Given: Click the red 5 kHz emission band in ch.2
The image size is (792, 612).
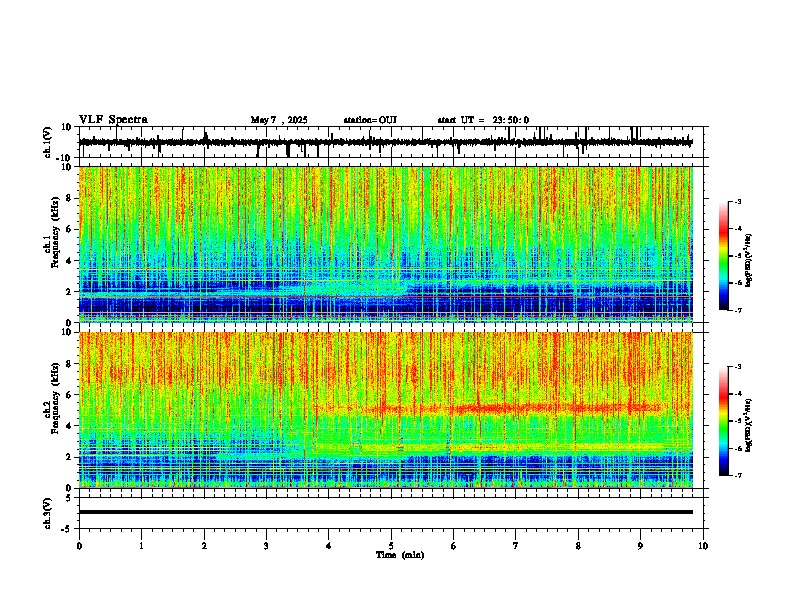Looking at the screenshot, I should point(487,408).
